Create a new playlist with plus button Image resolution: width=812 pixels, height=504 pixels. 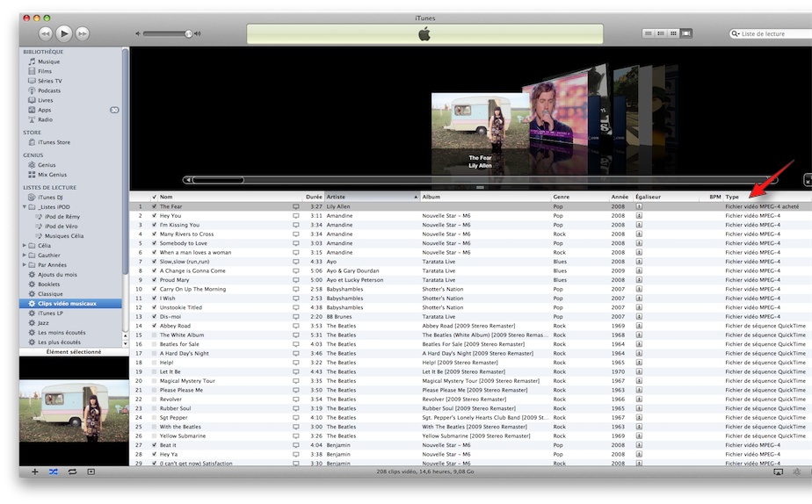pos(35,472)
